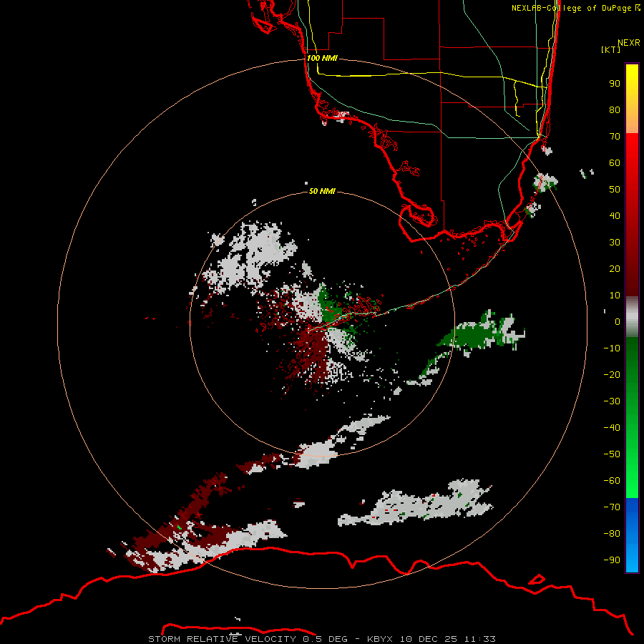Click the gray zero-velocity segment of the color bar

pyautogui.click(x=632, y=317)
